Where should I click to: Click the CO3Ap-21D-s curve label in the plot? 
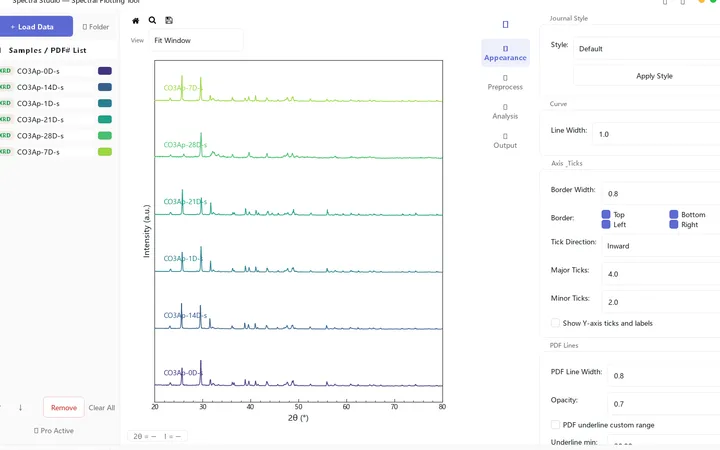click(185, 202)
